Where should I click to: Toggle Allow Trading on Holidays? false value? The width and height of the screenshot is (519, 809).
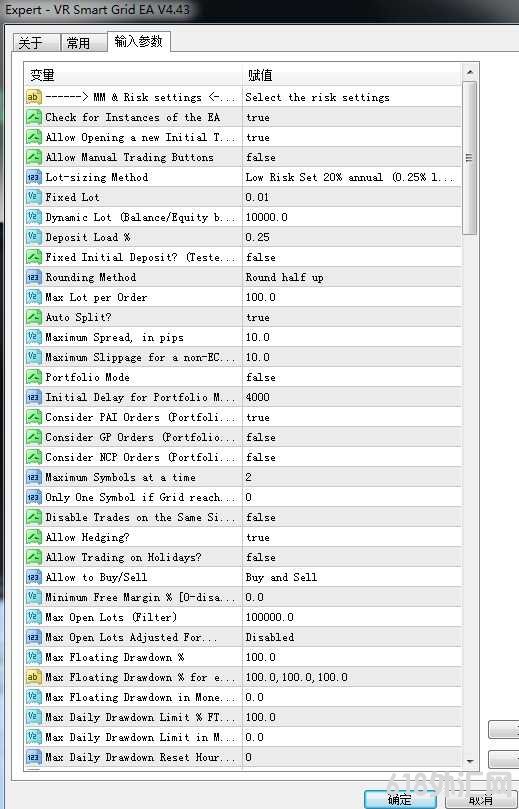pyautogui.click(x=352, y=557)
